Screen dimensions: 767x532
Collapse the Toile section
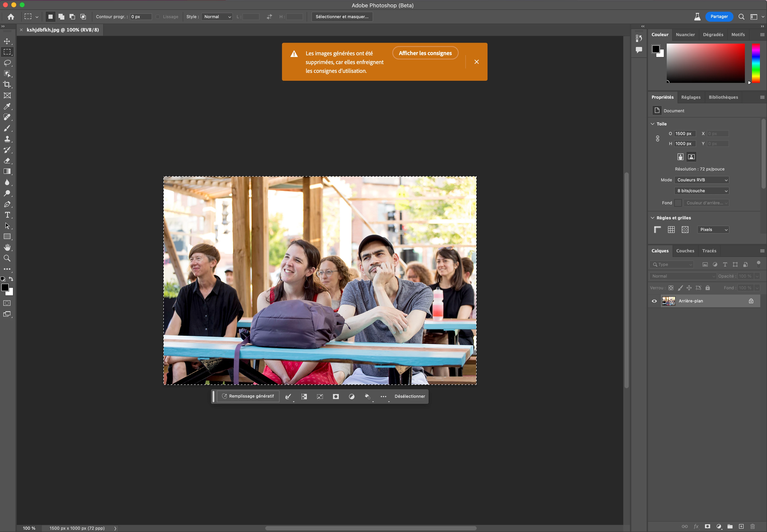click(653, 124)
